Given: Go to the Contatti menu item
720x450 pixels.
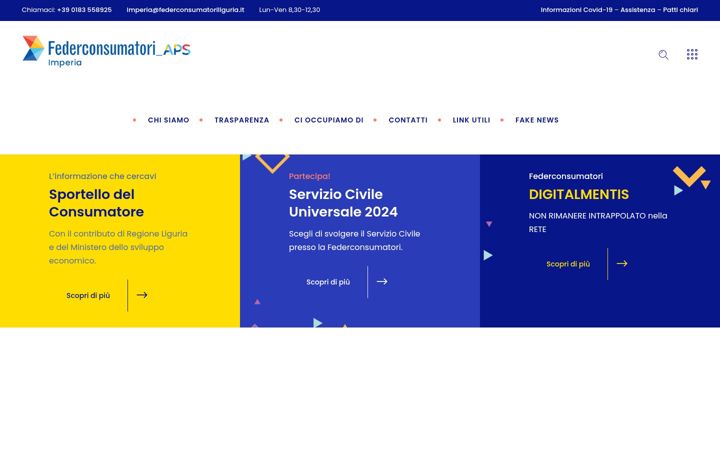Looking at the screenshot, I should pyautogui.click(x=408, y=120).
